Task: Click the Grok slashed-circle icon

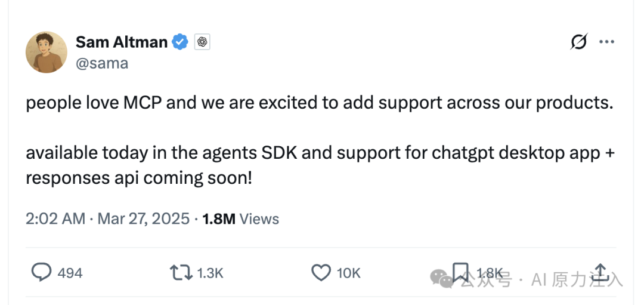Action: 578,42
